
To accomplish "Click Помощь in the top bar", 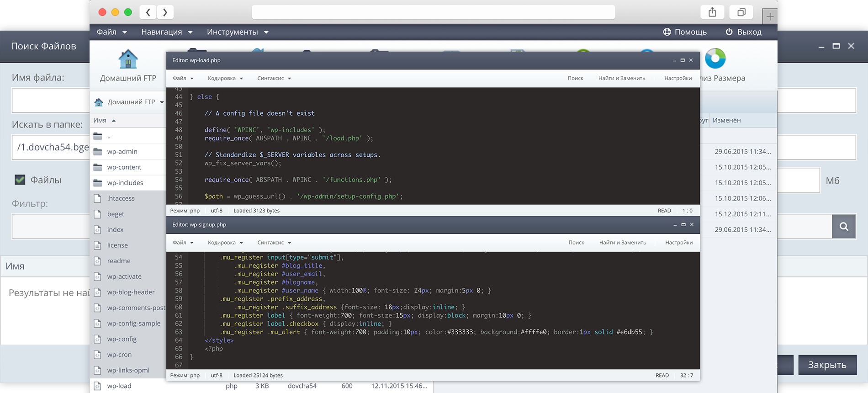I will pyautogui.click(x=685, y=32).
